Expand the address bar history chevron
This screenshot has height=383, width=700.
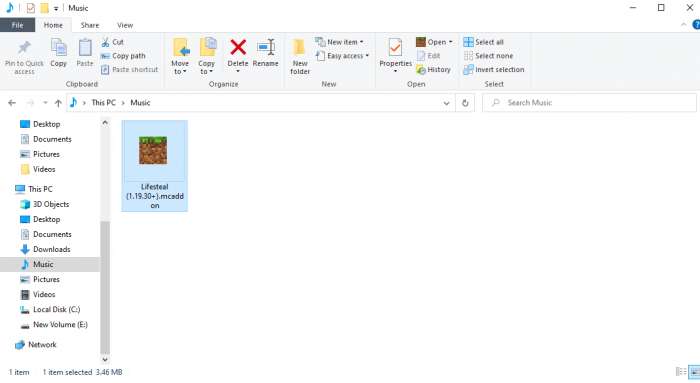(446, 103)
